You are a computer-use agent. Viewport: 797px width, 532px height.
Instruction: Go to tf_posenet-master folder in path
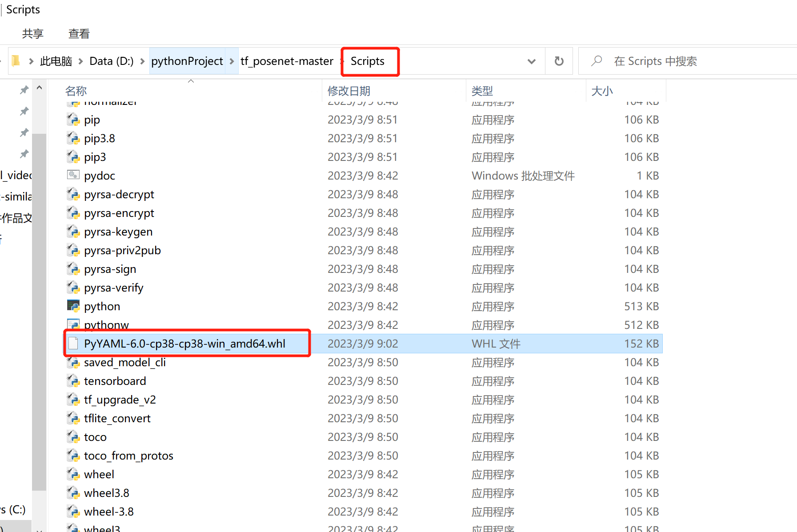(287, 61)
